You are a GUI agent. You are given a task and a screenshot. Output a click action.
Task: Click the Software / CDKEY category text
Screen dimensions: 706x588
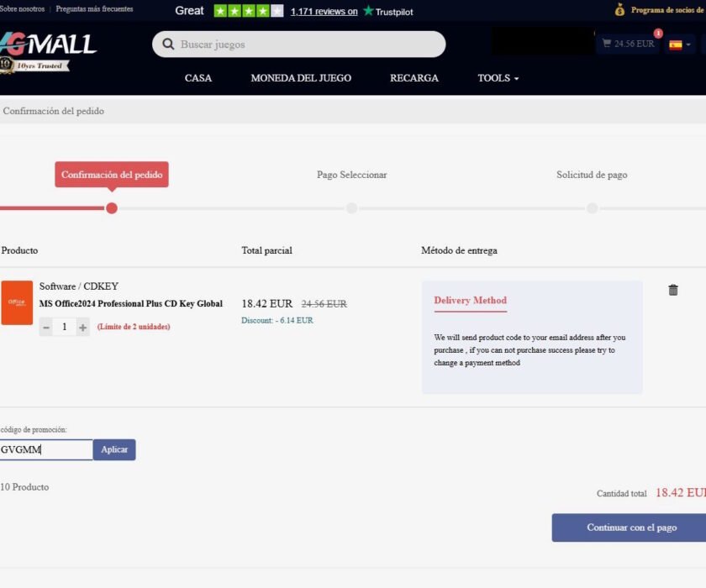coord(79,286)
